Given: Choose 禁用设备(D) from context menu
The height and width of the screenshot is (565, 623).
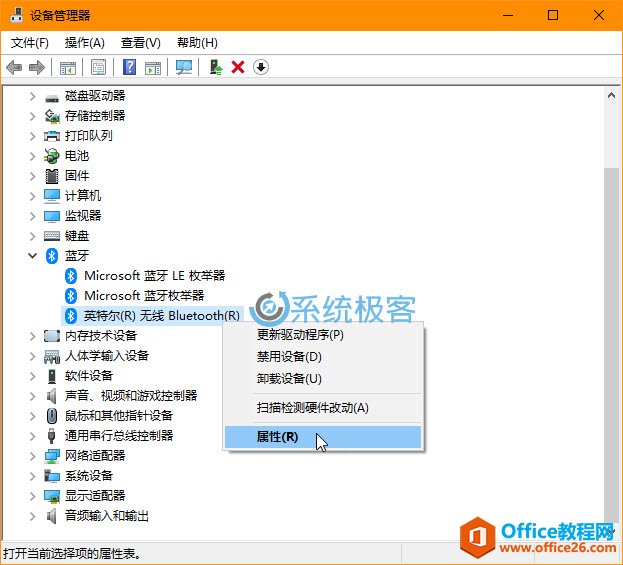Looking at the screenshot, I should pos(323,357).
